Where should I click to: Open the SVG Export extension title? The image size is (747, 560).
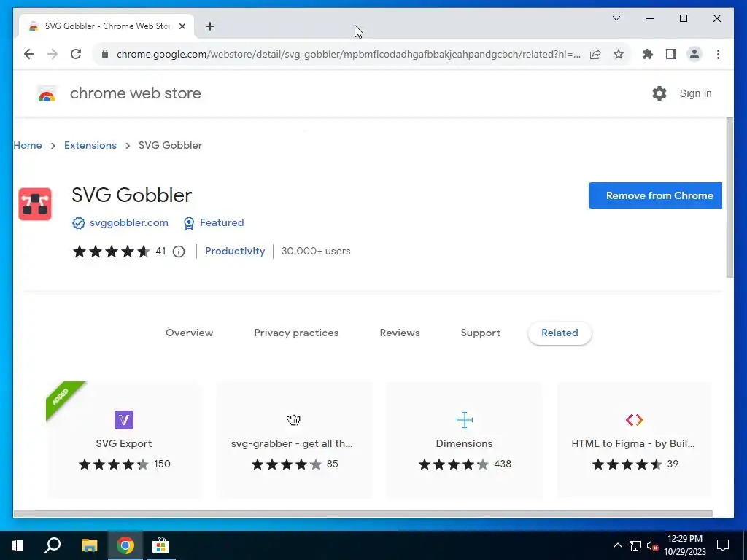click(x=124, y=443)
